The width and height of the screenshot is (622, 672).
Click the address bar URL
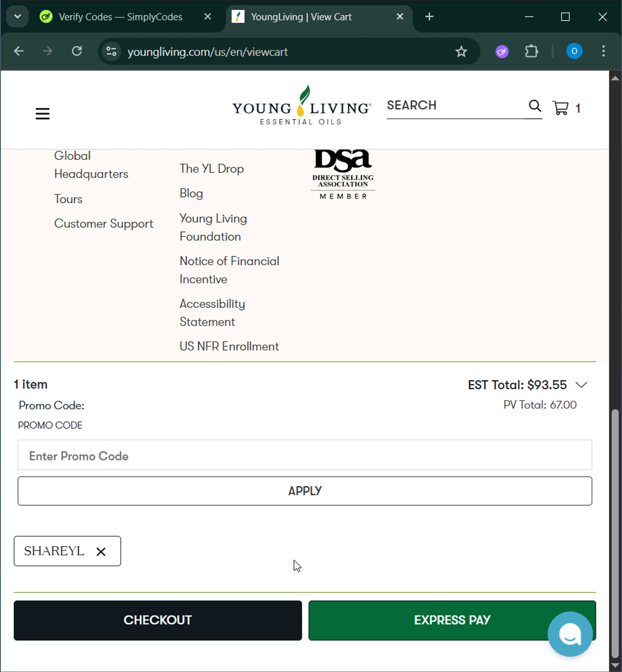[207, 52]
